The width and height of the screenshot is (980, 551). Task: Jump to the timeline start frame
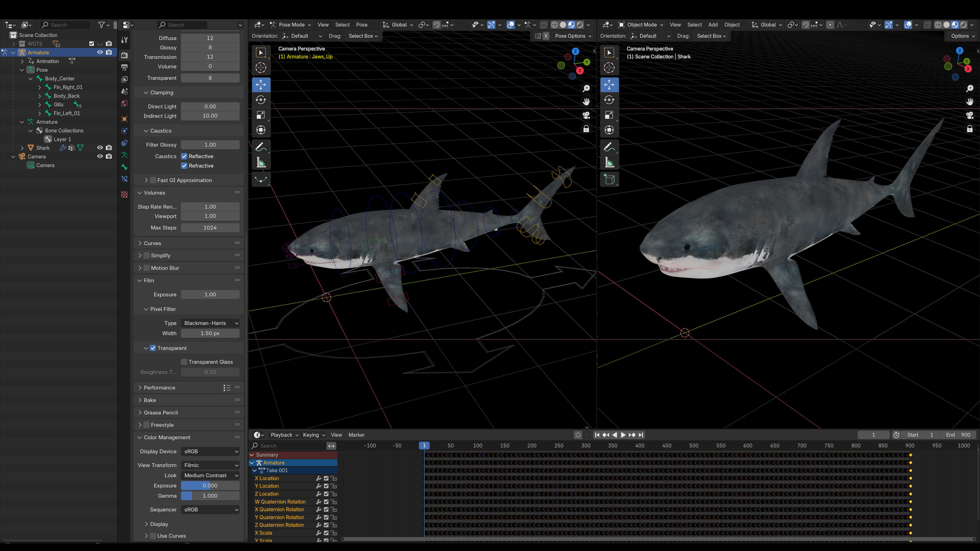pos(597,435)
